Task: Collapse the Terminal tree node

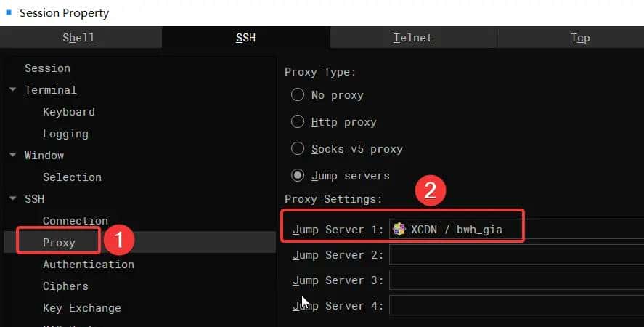Action: pyautogui.click(x=13, y=90)
